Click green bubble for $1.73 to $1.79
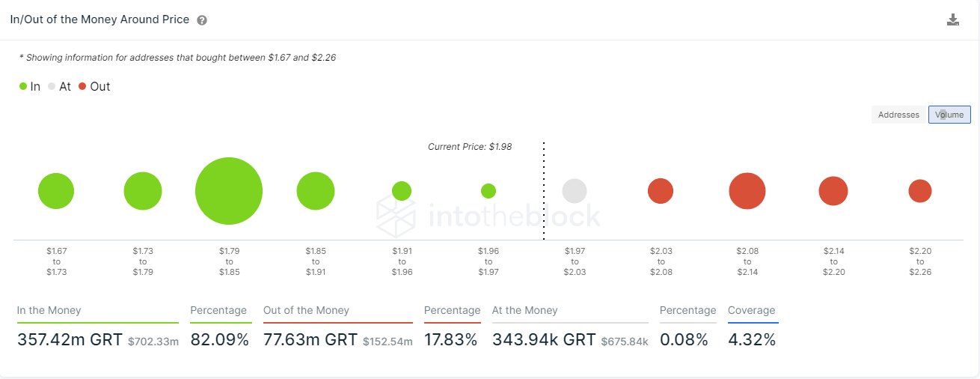This screenshot has width=980, height=379. [143, 191]
